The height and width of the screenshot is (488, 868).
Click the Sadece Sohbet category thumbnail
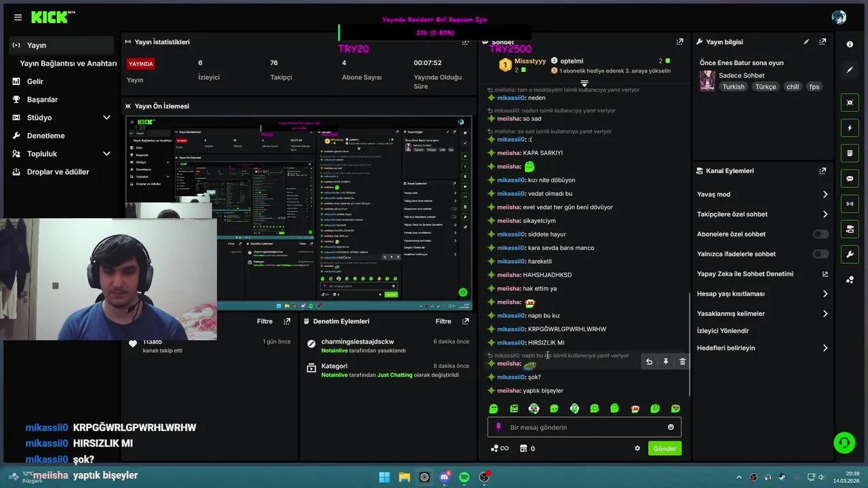pos(707,81)
